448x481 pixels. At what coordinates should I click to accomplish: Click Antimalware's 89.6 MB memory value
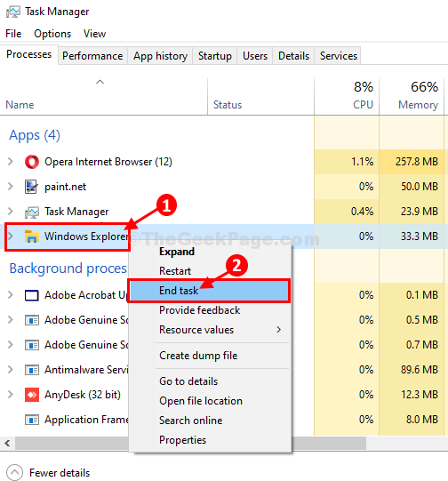pyautogui.click(x=420, y=370)
